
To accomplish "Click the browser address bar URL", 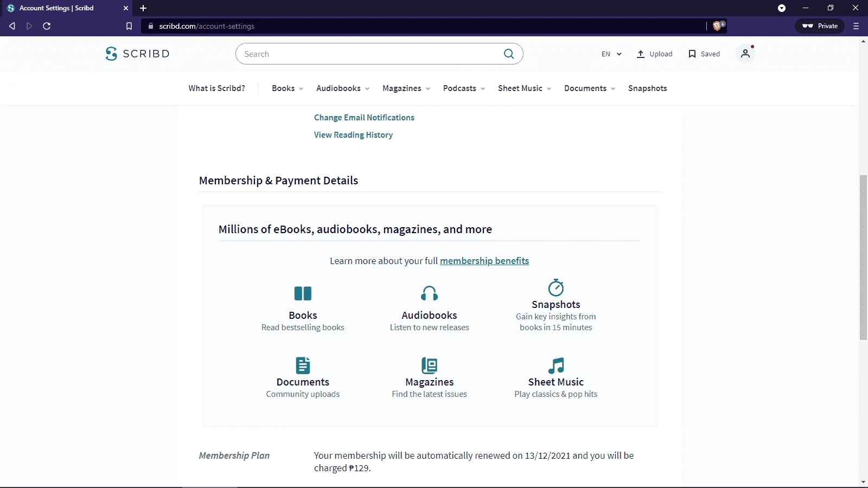I will (207, 26).
